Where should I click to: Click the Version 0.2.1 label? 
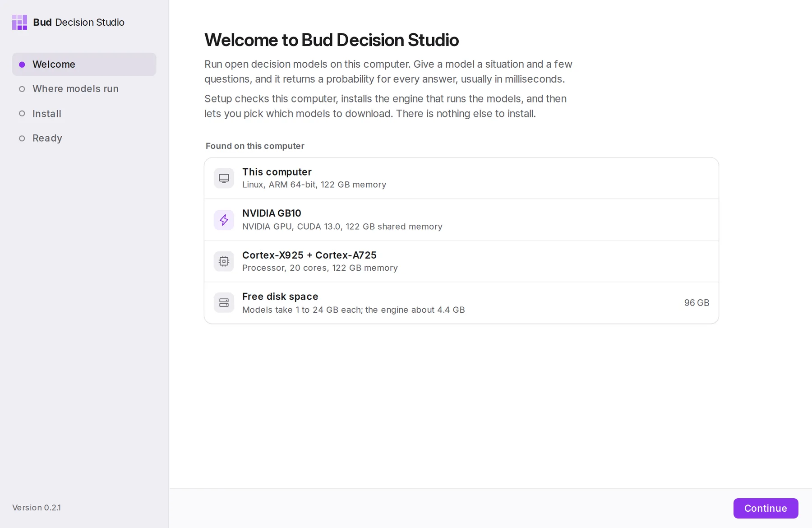click(37, 508)
